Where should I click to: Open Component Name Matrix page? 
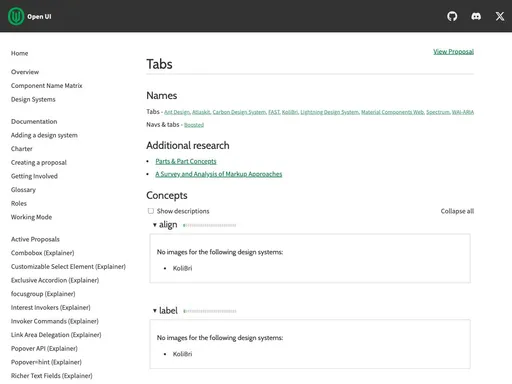46,86
